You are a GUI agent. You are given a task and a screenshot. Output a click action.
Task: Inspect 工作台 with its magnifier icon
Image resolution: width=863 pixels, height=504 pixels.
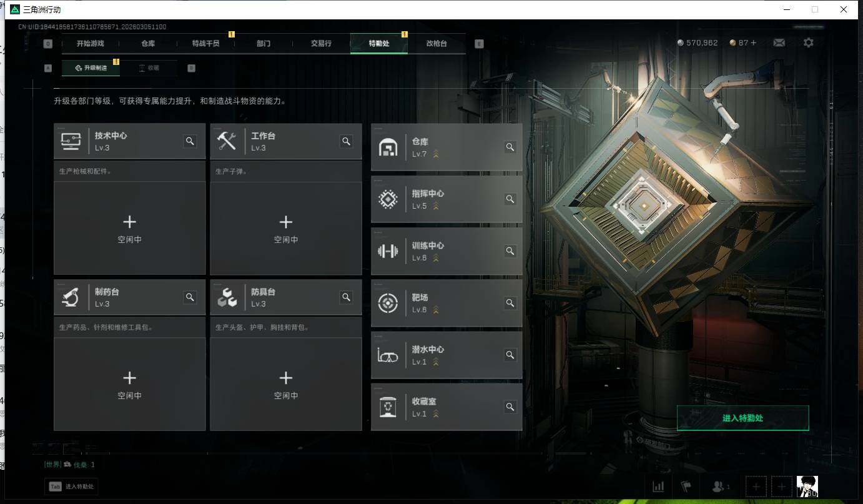[x=346, y=141]
